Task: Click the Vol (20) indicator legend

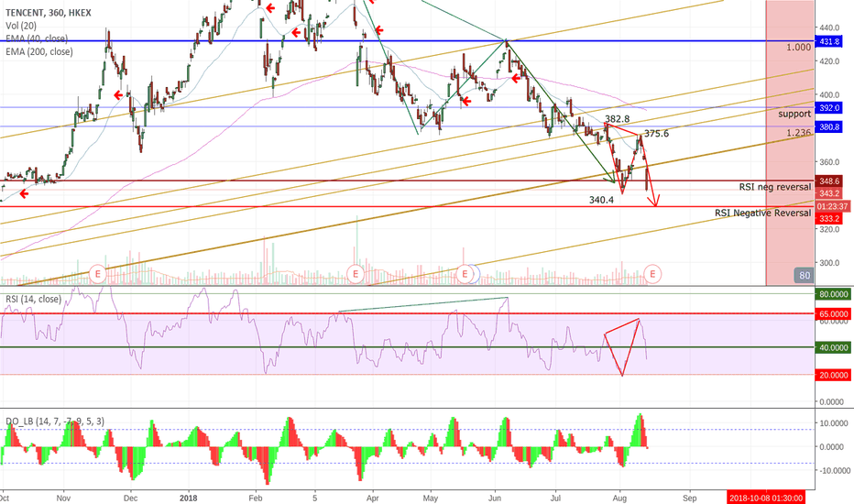Action: (21, 26)
